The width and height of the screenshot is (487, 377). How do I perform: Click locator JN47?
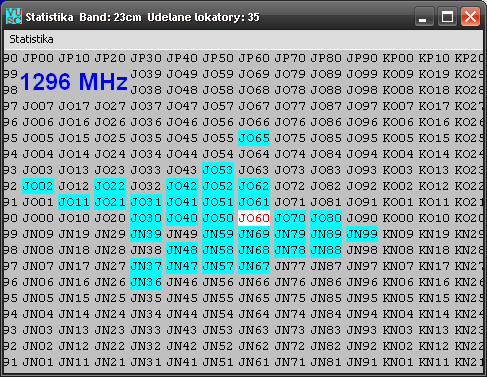(x=182, y=266)
